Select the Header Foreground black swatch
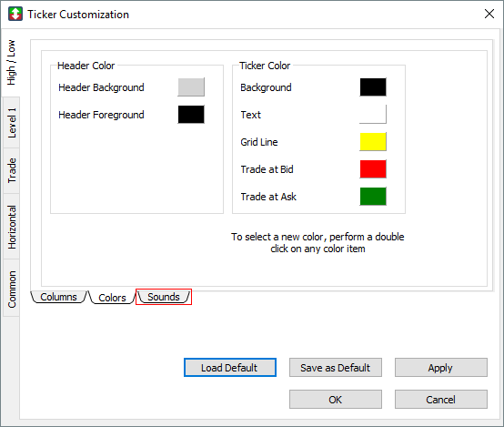The width and height of the screenshot is (504, 427). 191,114
